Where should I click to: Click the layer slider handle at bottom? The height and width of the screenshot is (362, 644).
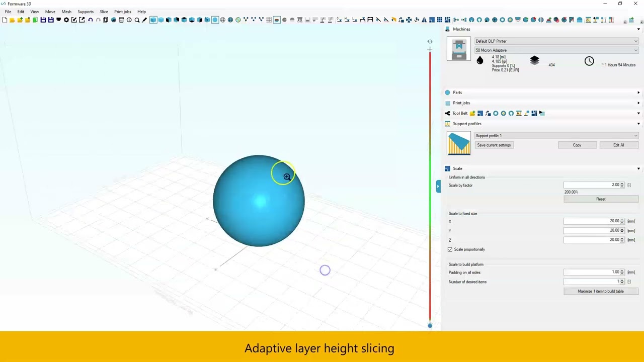(x=430, y=326)
